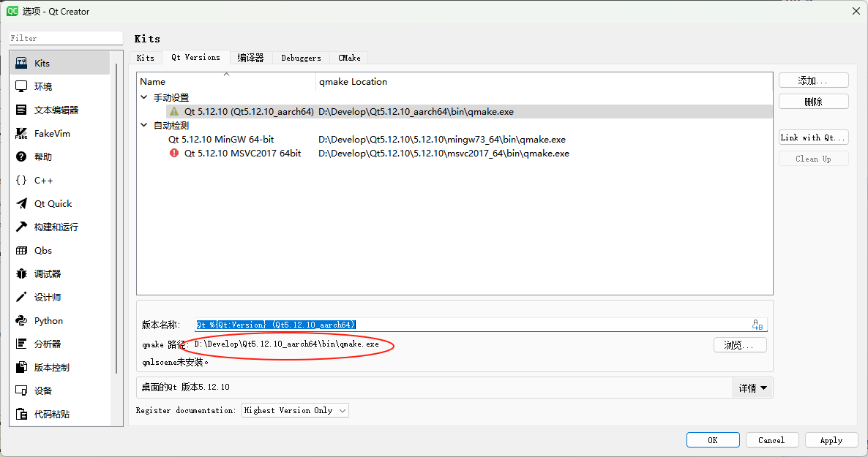Viewport: 868px width, 457px height.
Task: Open the 调试器 bug icon
Action: click(x=21, y=274)
